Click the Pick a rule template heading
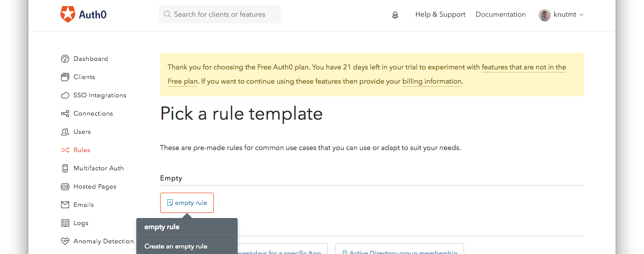 pyautogui.click(x=241, y=114)
